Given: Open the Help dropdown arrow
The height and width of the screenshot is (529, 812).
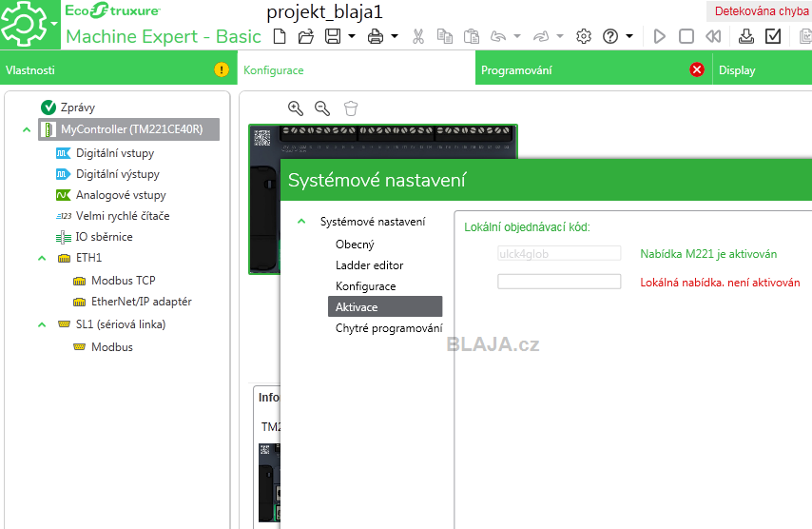Looking at the screenshot, I should [629, 36].
